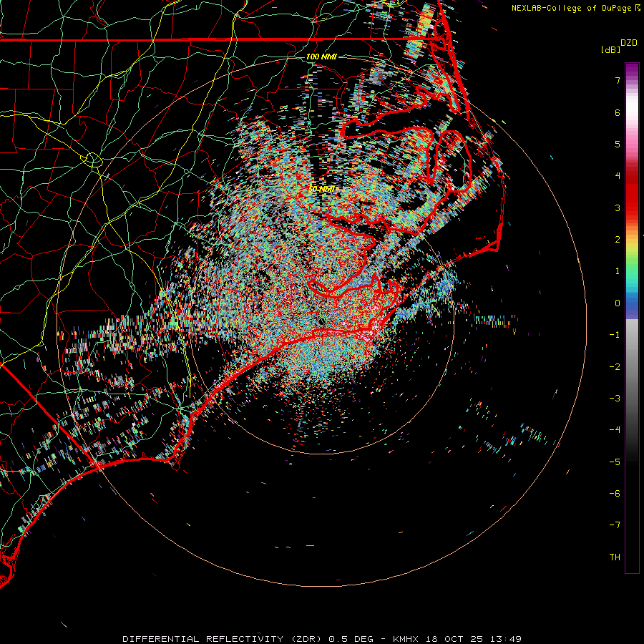This screenshot has height=644, width=644.
Task: Click the 3 tick label on the scale
Action: 618,208
